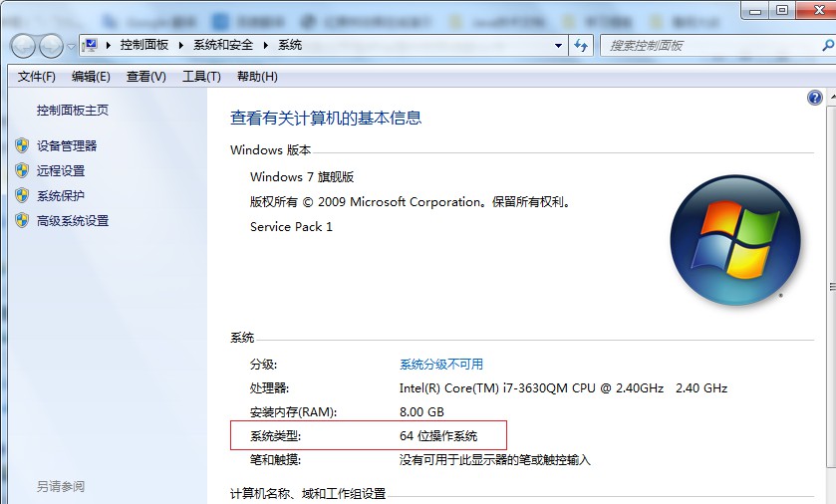Open the 文件(F) menu
Viewport: 836px width, 504px height.
36,77
